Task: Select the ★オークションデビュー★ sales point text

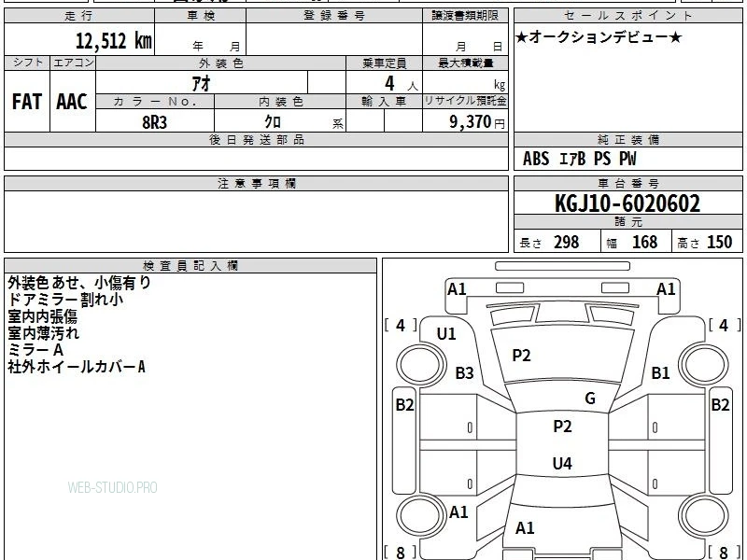Action: point(599,37)
